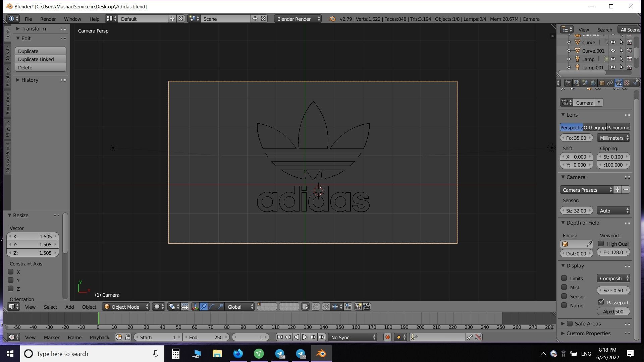Open the Scene properties tab
The height and width of the screenshot is (362, 644).
pyautogui.click(x=585, y=83)
